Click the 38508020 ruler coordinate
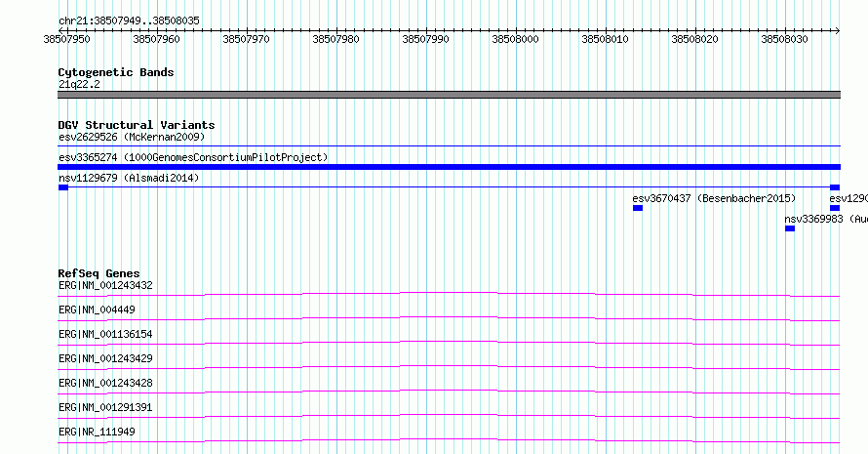Viewport: 868px width, 454px height. (x=694, y=39)
